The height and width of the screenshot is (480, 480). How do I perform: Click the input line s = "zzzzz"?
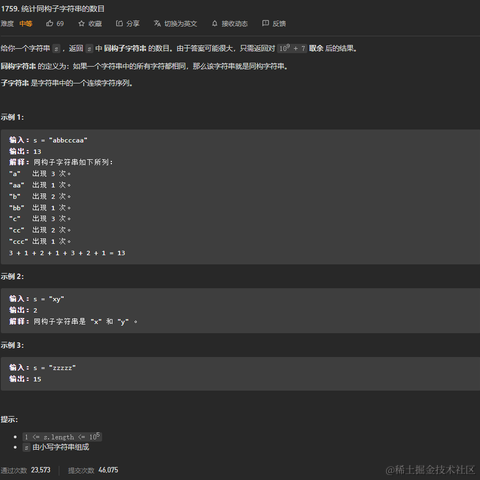point(42,368)
